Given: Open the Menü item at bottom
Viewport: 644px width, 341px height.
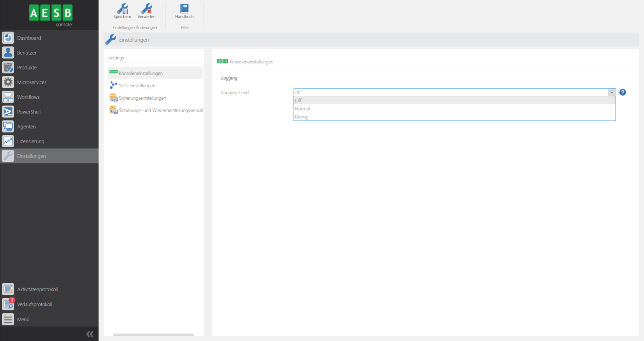Looking at the screenshot, I should click(23, 320).
